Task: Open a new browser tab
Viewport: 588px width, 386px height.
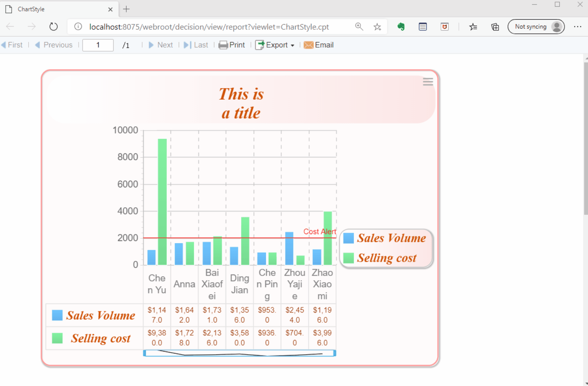Action: tap(126, 9)
